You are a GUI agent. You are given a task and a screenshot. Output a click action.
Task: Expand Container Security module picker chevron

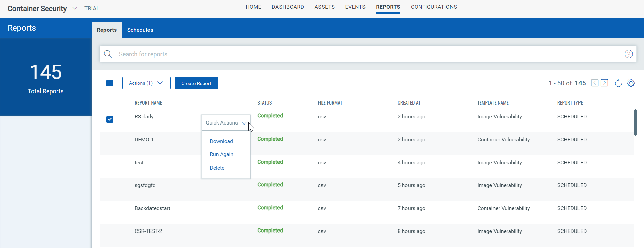[75, 8]
